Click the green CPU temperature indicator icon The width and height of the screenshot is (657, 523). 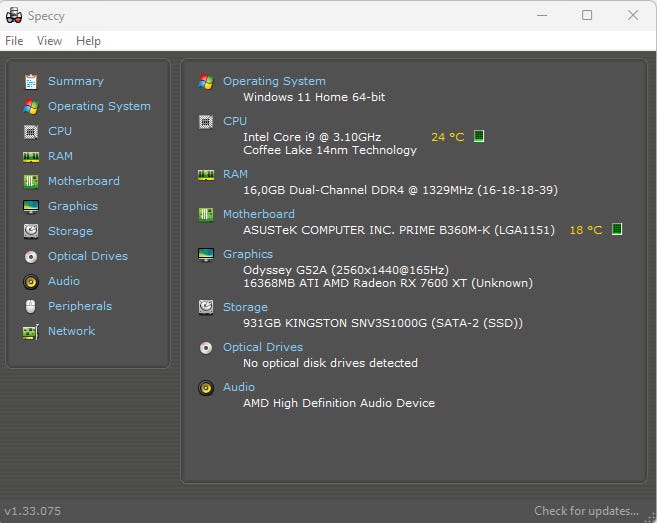tap(479, 136)
